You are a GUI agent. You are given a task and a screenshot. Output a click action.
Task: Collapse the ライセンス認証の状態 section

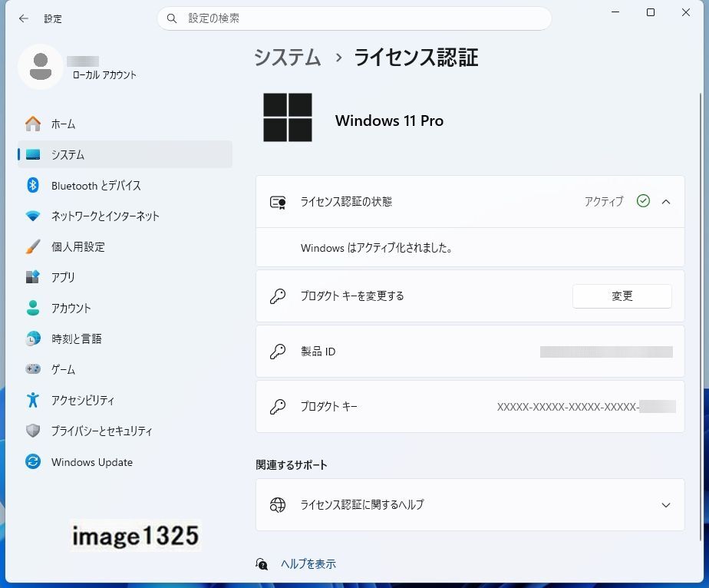[x=666, y=202]
